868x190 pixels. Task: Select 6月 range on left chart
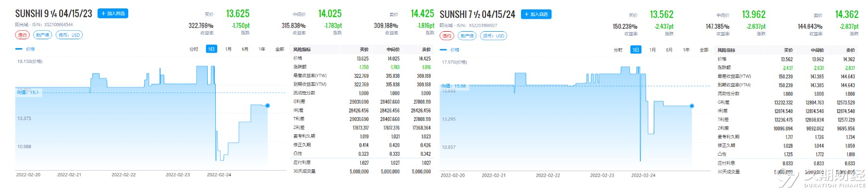coord(245,49)
